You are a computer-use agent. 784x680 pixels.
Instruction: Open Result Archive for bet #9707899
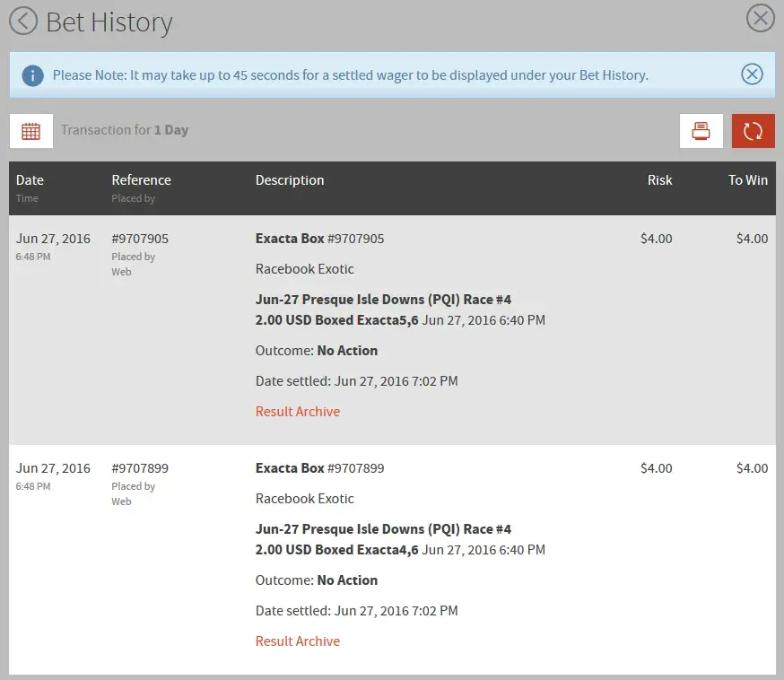tap(298, 641)
